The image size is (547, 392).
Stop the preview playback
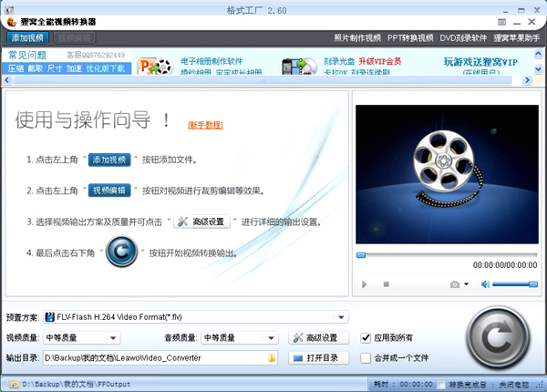pyautogui.click(x=386, y=284)
